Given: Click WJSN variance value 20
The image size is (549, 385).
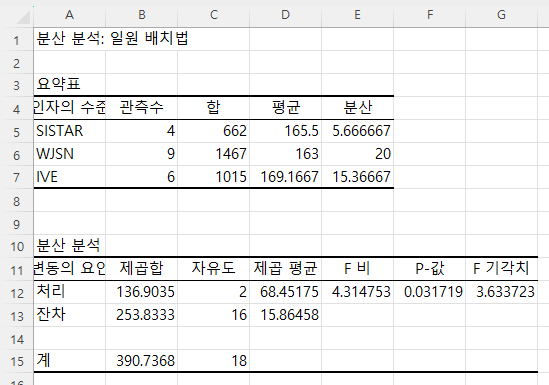Looking at the screenshot, I should (357, 154).
